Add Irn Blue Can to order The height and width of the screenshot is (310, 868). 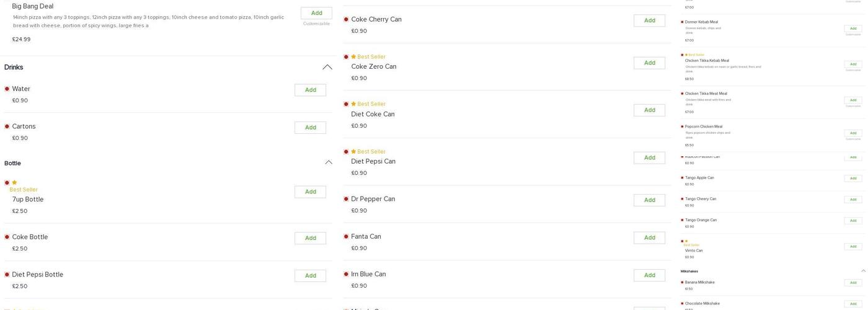[649, 275]
